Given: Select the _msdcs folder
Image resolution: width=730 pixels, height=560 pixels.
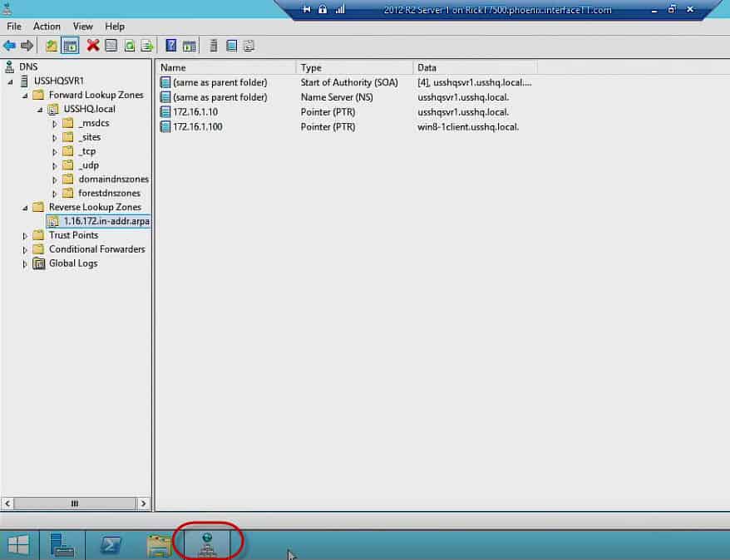Looking at the screenshot, I should 94,123.
